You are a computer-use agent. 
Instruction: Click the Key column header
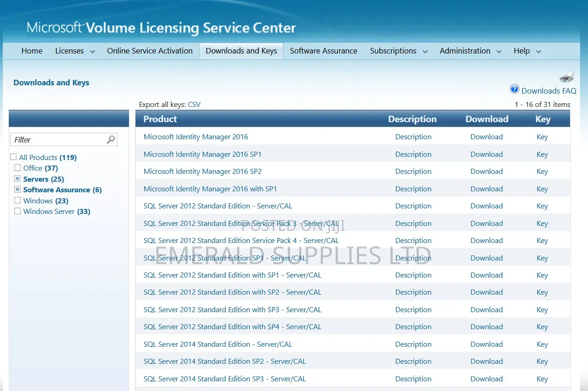tap(543, 119)
